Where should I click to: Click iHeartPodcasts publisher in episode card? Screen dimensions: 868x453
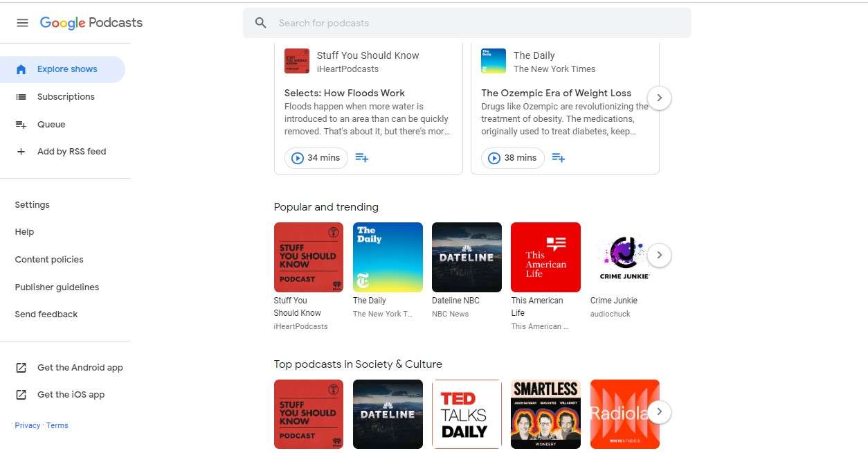click(347, 69)
